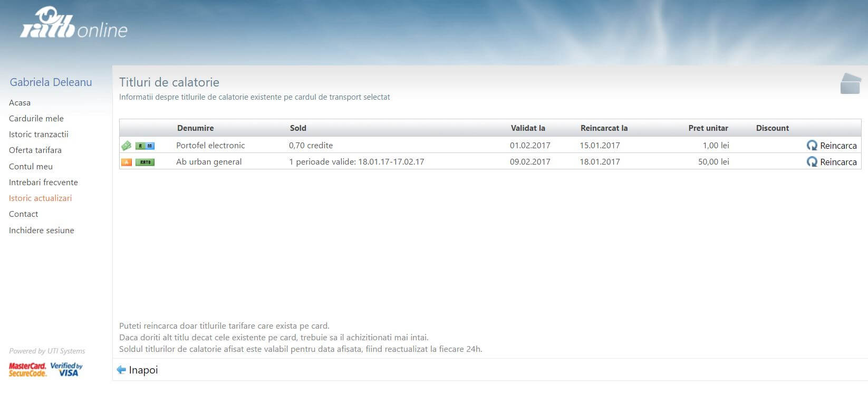
Task: Click the Validat la column header
Action: tap(528, 128)
